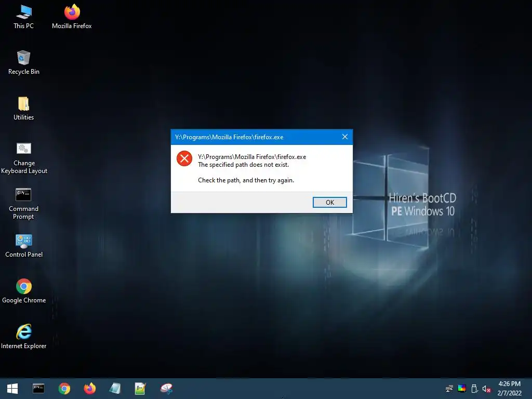Open the blue notepad taskbar icon

pos(115,389)
